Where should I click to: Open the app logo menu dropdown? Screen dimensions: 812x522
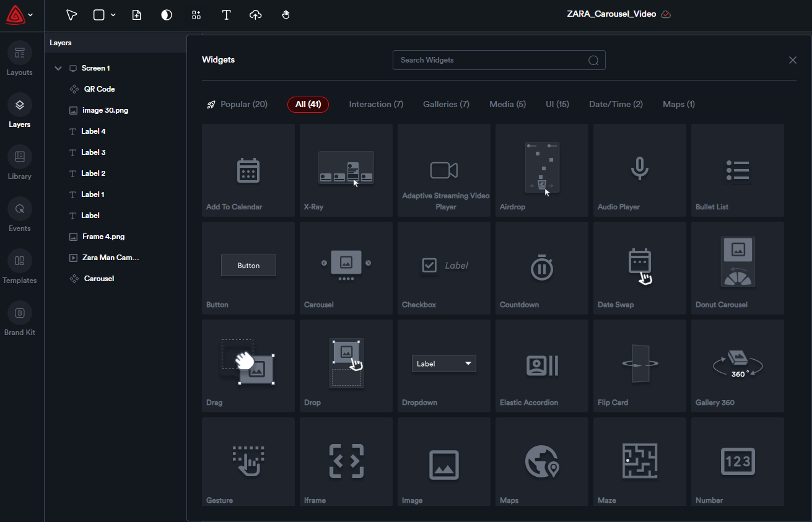click(30, 15)
